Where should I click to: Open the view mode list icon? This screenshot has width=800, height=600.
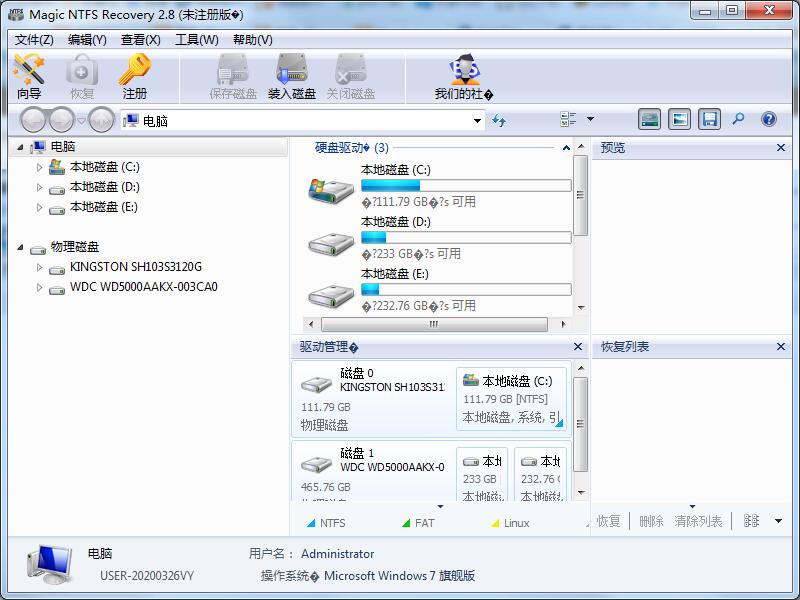click(568, 119)
